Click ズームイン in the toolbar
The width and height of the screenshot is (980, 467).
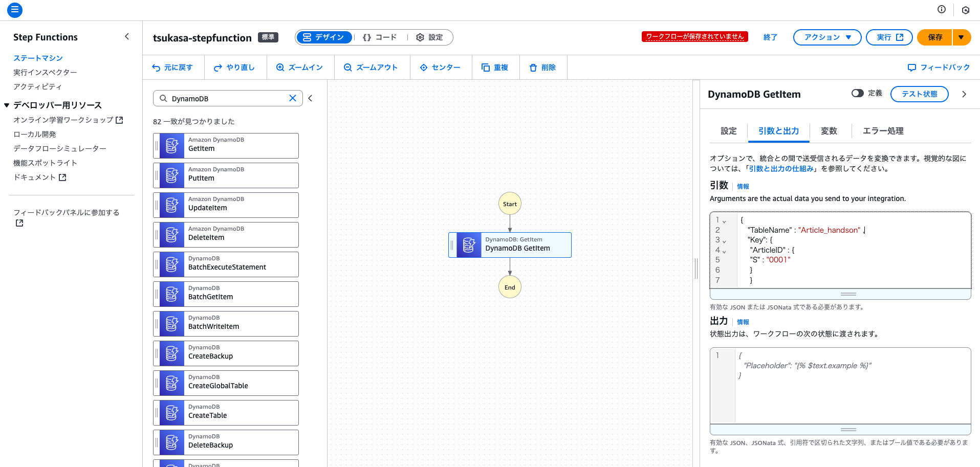(x=300, y=68)
